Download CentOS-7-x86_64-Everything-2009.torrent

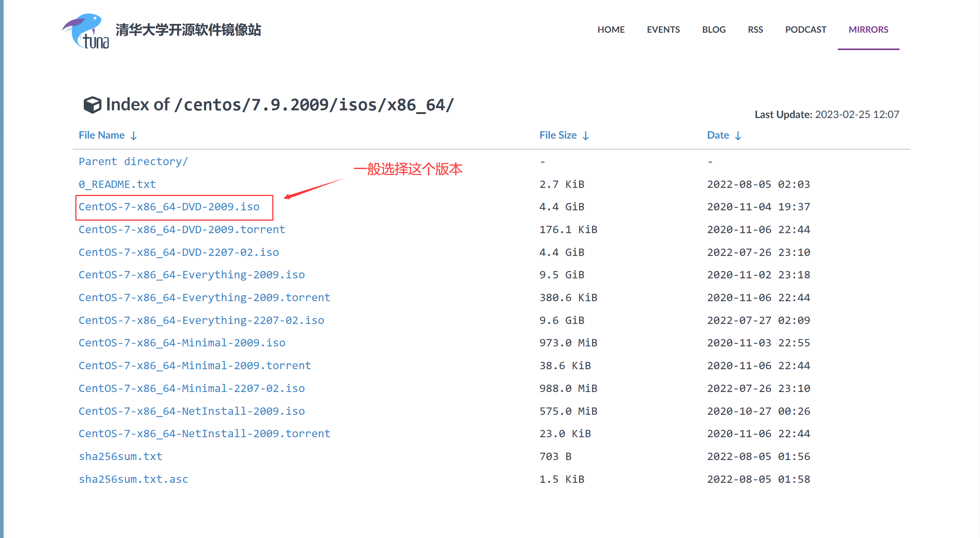(205, 297)
